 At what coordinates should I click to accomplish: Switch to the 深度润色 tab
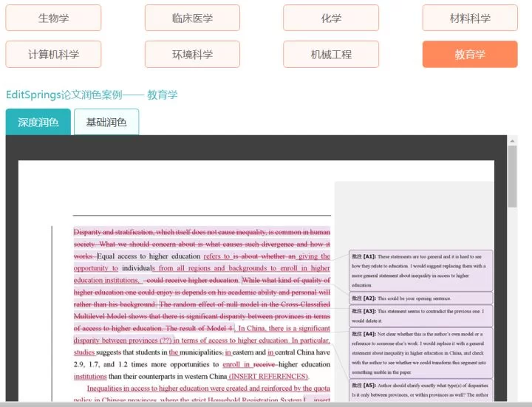[38, 122]
